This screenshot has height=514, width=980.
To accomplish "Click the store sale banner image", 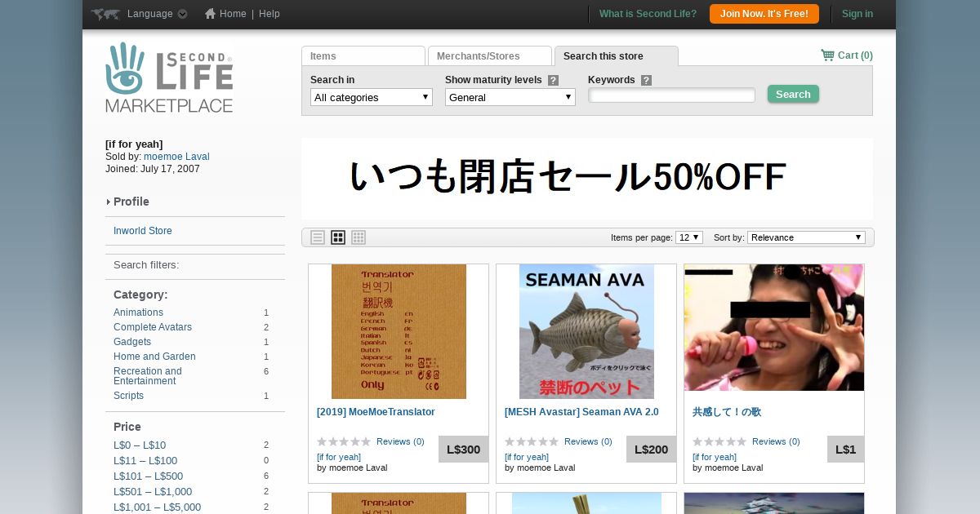I will 587,179.
